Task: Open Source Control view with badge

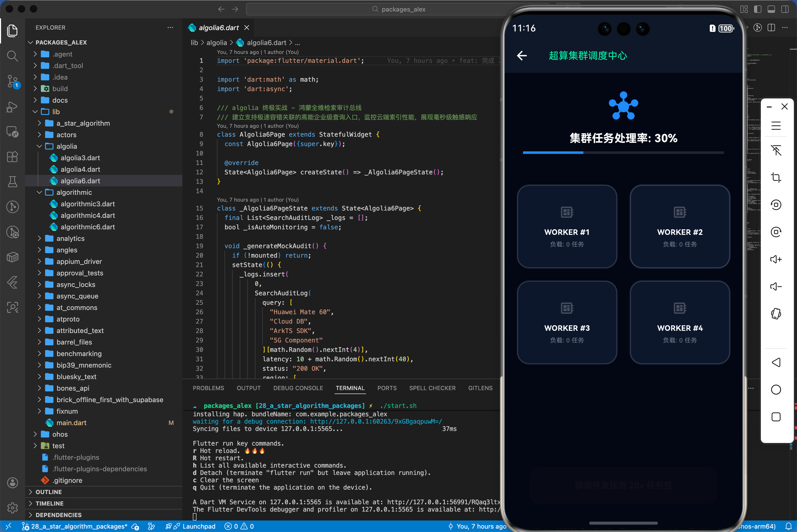Action: coord(13,81)
